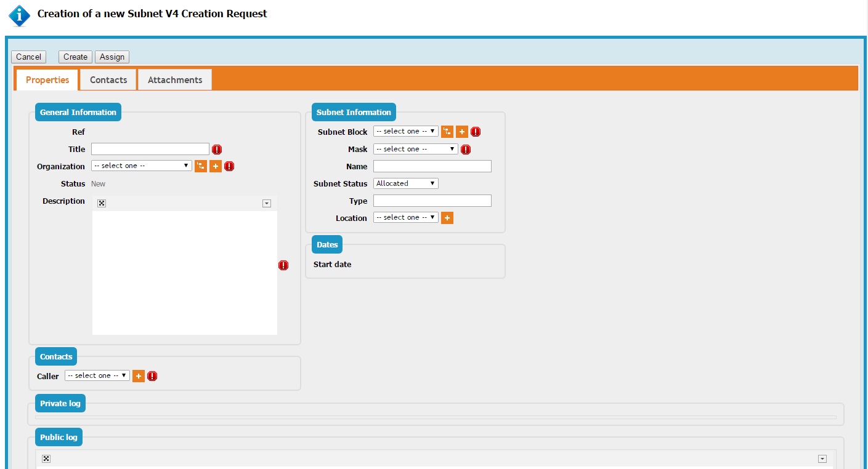This screenshot has height=469, width=868.
Task: Open the Organization dropdown
Action: point(142,166)
